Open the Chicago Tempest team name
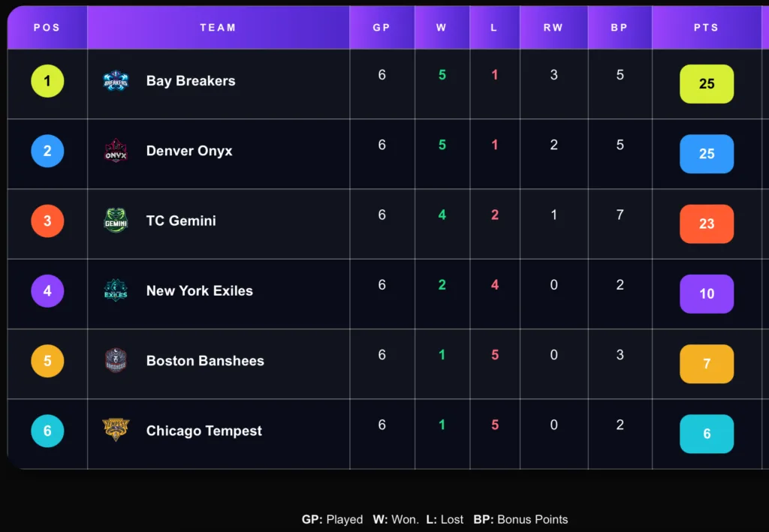The image size is (769, 532). tap(204, 431)
